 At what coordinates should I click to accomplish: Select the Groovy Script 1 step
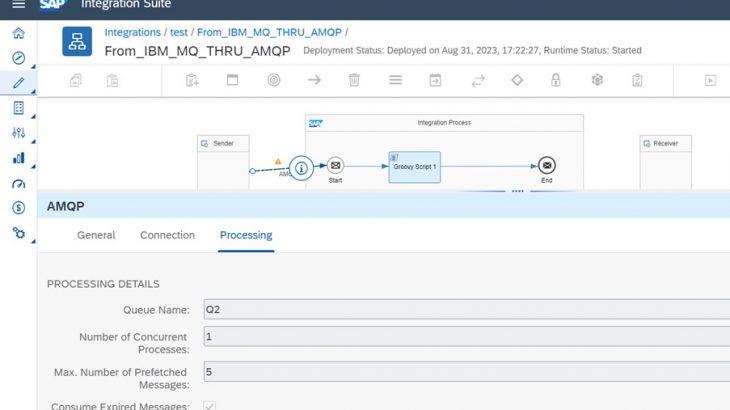coord(414,167)
